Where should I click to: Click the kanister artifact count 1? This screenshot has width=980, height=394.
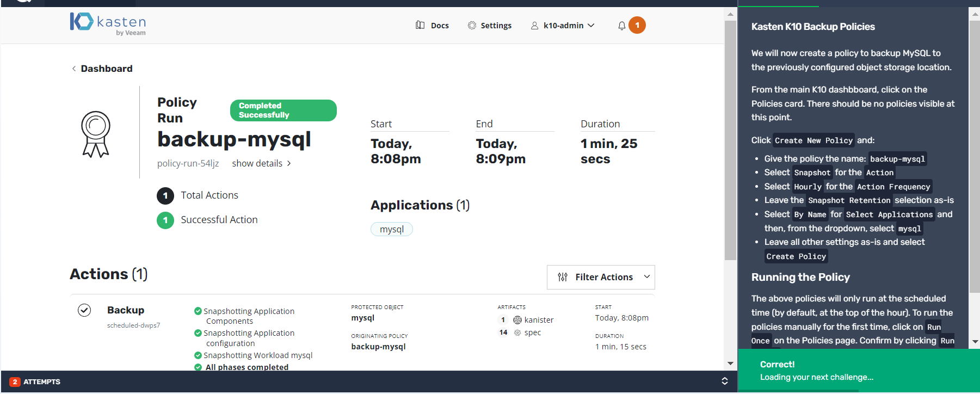(x=503, y=320)
